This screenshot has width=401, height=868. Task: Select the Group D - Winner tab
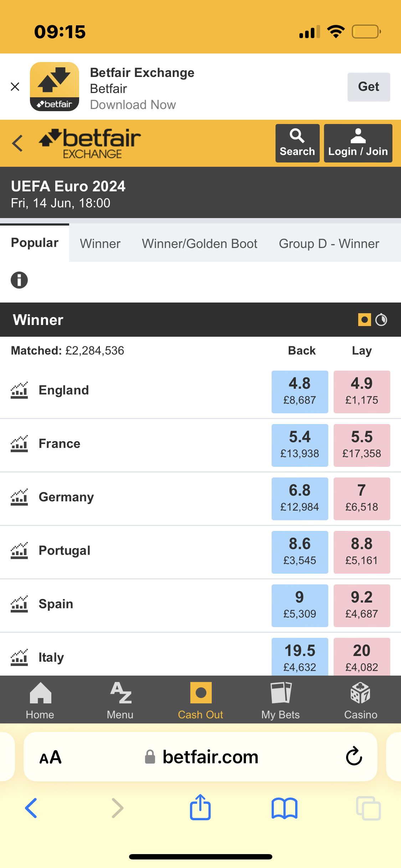[329, 244]
